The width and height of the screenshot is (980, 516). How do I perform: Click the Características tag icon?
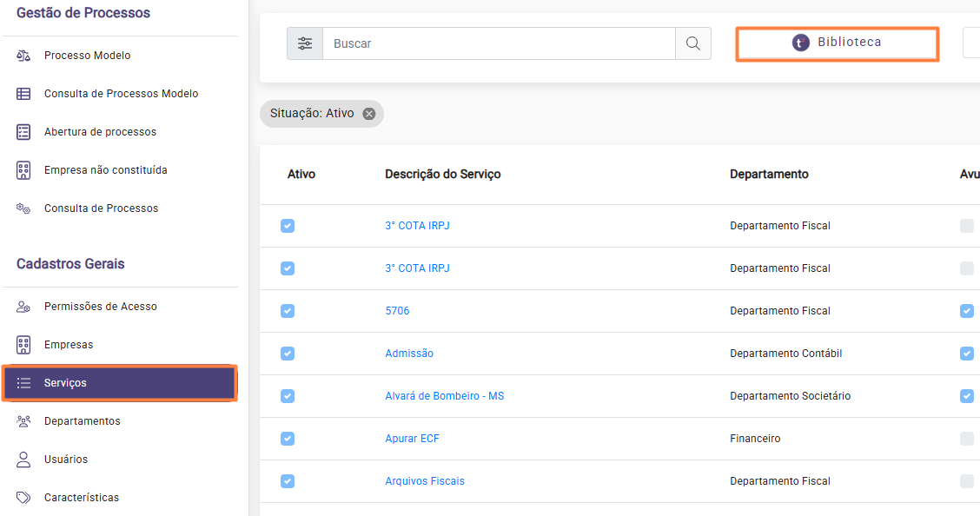23,497
